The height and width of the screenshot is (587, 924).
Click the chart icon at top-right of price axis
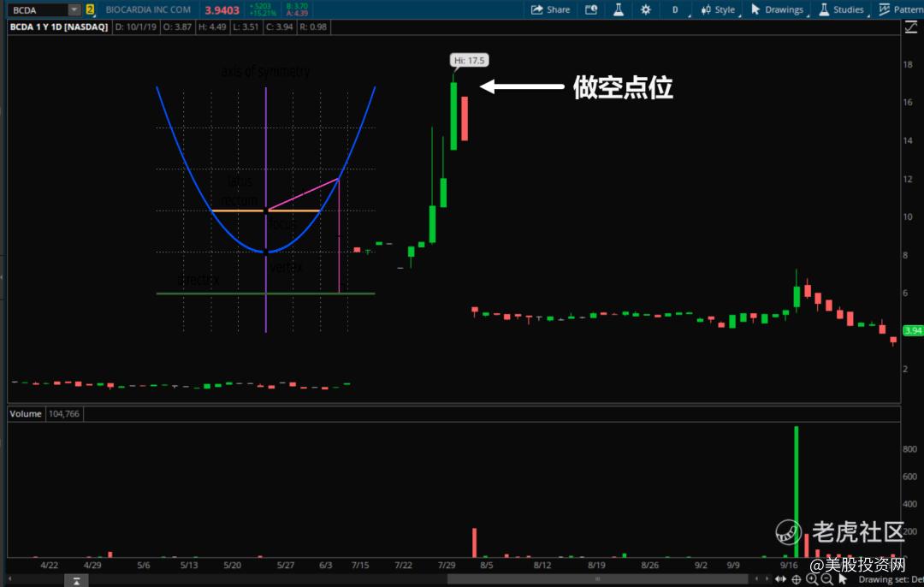pos(911,27)
